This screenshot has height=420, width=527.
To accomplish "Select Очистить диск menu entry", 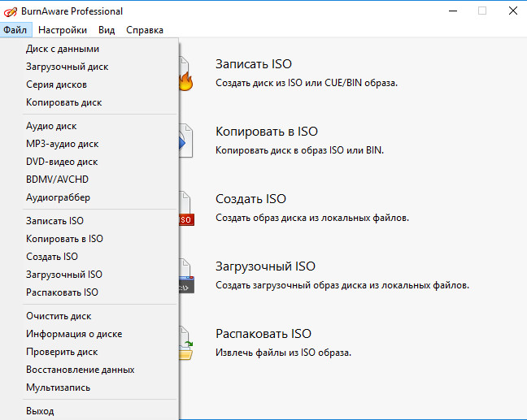I will (89, 316).
